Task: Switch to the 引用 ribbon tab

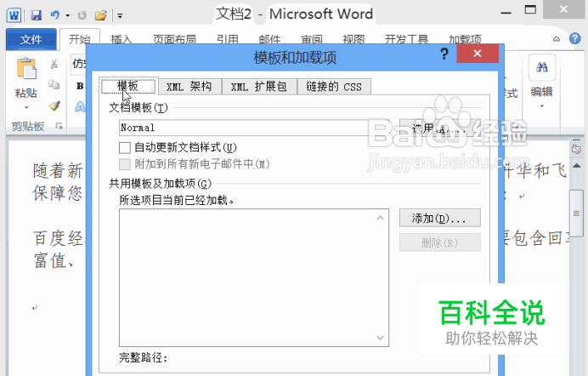Action: tap(227, 39)
